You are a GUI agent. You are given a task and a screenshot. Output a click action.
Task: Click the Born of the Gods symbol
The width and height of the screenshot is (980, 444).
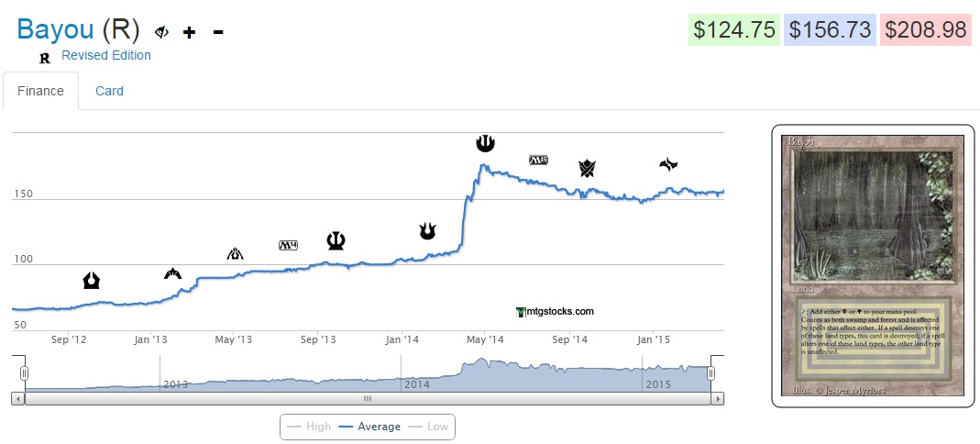point(427,230)
